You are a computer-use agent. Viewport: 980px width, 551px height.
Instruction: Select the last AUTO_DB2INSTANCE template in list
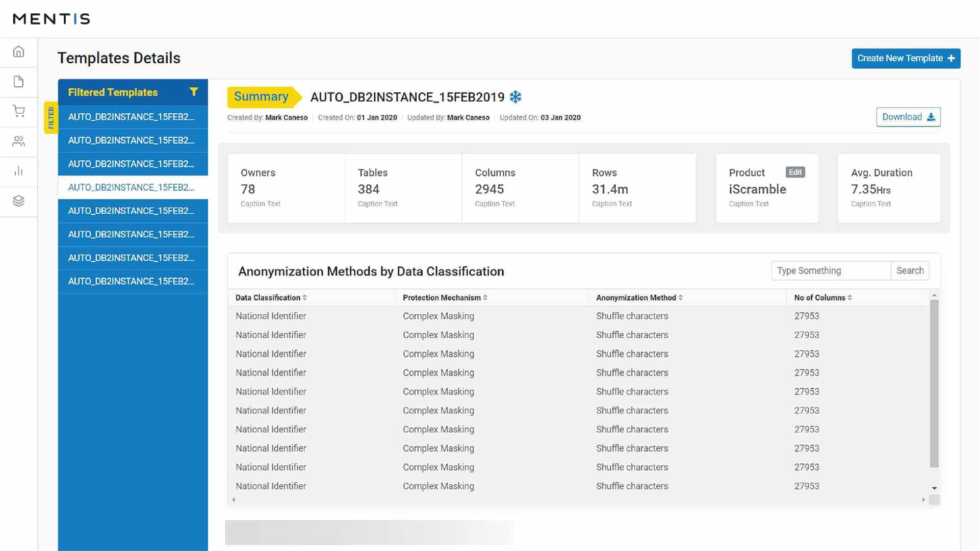[132, 281]
